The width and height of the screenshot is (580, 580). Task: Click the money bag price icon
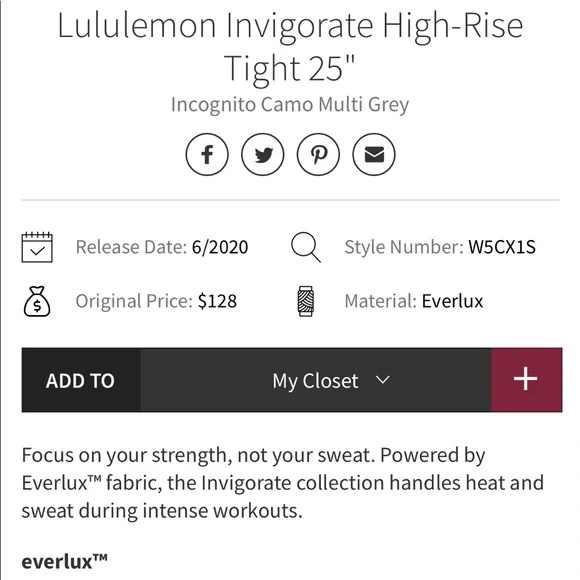coord(37,301)
